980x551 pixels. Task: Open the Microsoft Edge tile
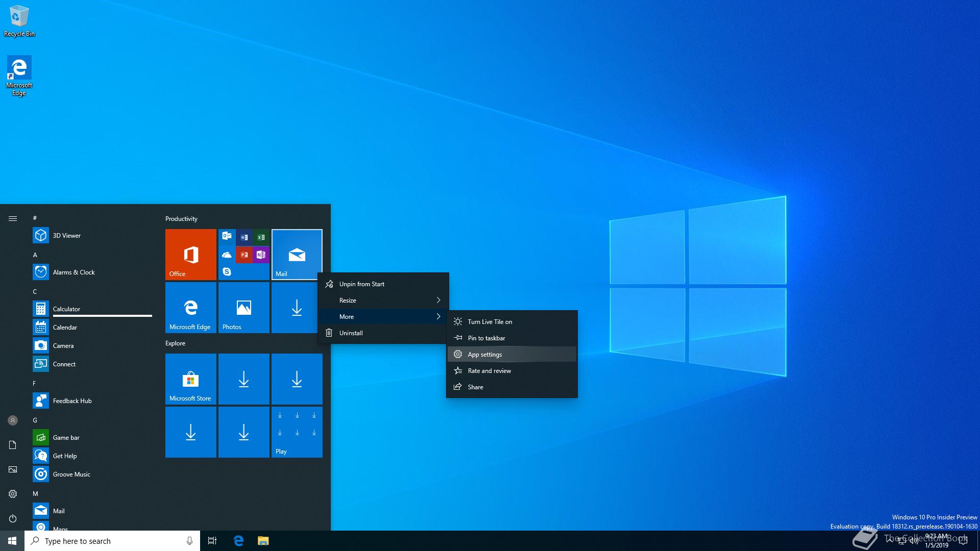191,308
